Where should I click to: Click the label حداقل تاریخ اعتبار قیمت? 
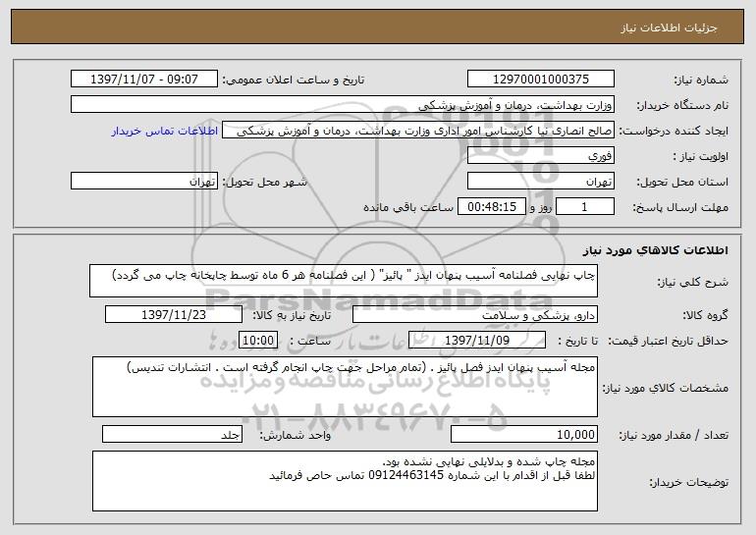click(668, 341)
